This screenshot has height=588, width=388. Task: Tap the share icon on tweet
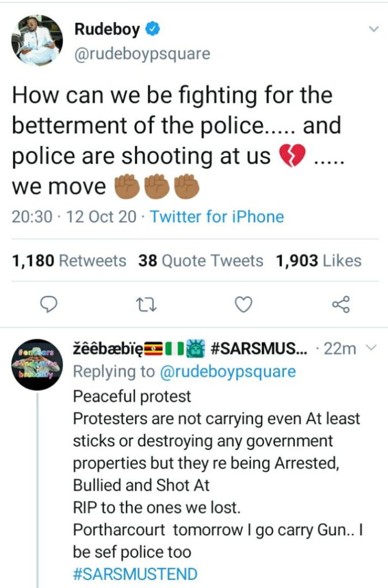(x=341, y=304)
